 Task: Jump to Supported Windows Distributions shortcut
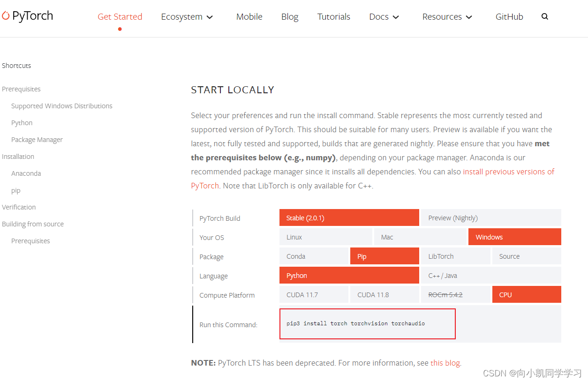tap(62, 106)
